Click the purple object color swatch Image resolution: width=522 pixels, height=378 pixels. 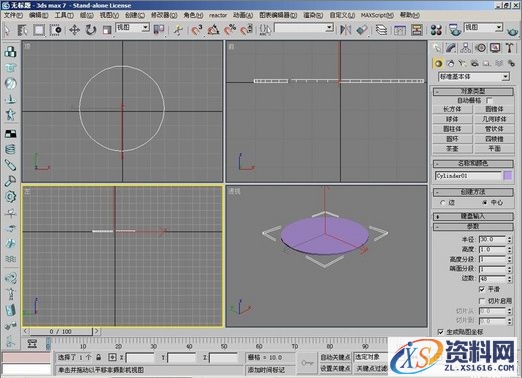[508, 176]
